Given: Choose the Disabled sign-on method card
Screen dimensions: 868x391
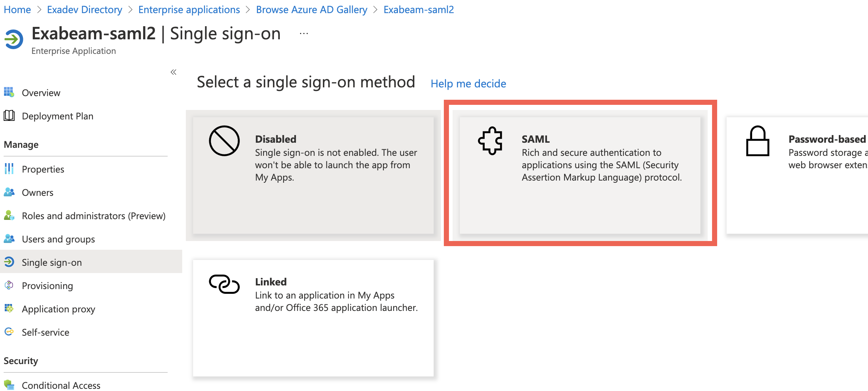Looking at the screenshot, I should (x=313, y=175).
